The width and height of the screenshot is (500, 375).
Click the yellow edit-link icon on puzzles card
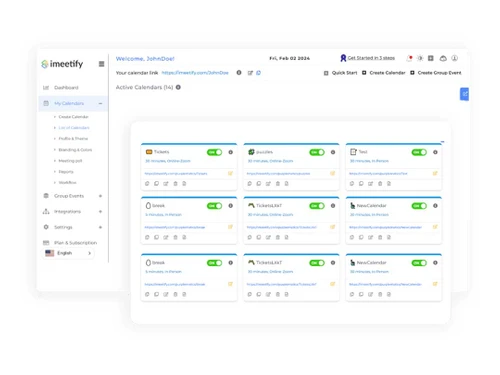tap(332, 173)
